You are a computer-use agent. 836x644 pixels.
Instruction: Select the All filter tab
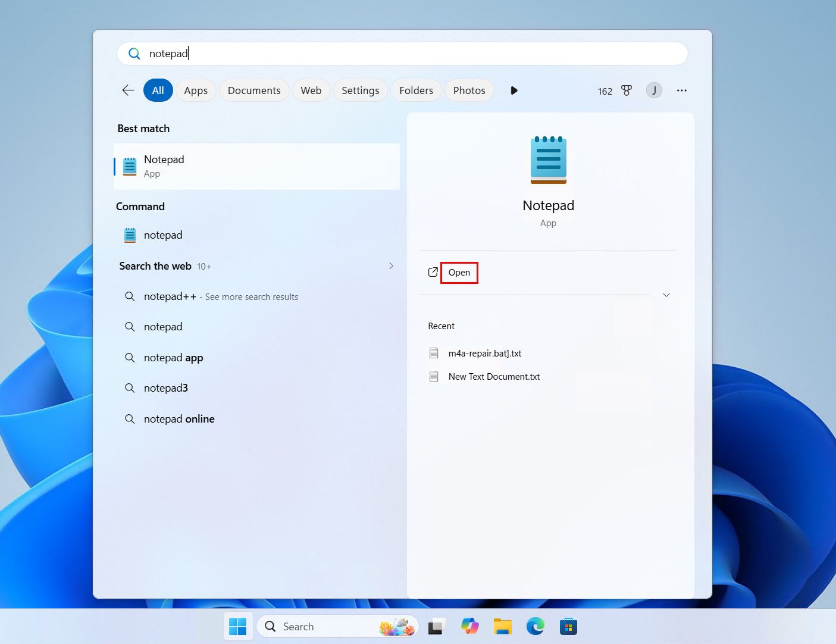[x=158, y=90]
